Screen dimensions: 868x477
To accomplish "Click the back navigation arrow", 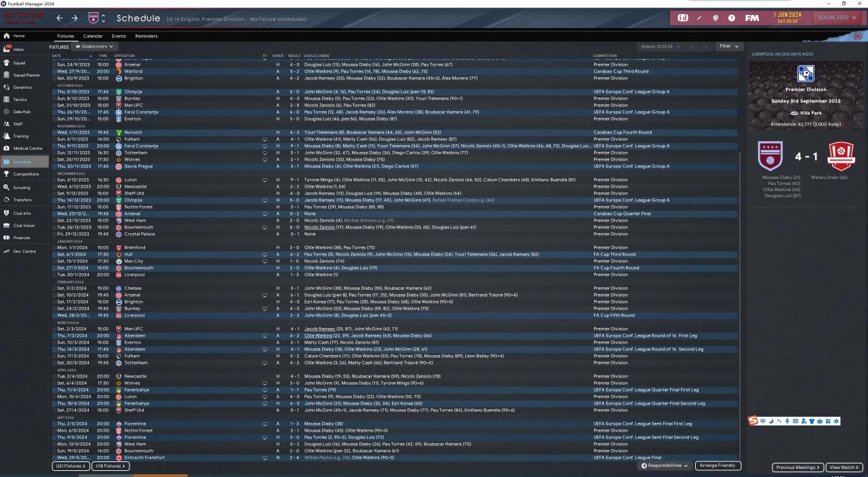I will (x=60, y=18).
